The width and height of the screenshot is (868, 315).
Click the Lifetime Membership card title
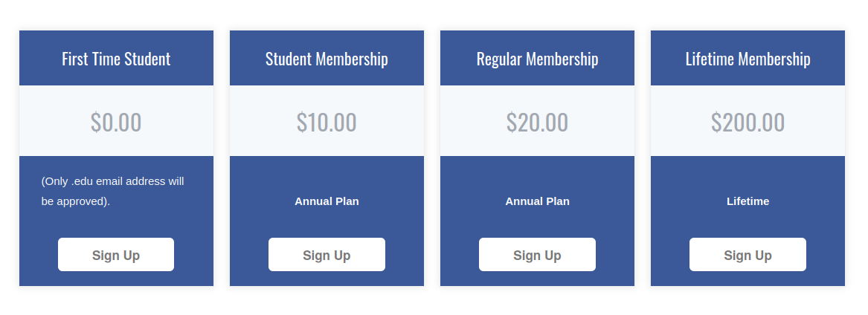click(x=748, y=59)
